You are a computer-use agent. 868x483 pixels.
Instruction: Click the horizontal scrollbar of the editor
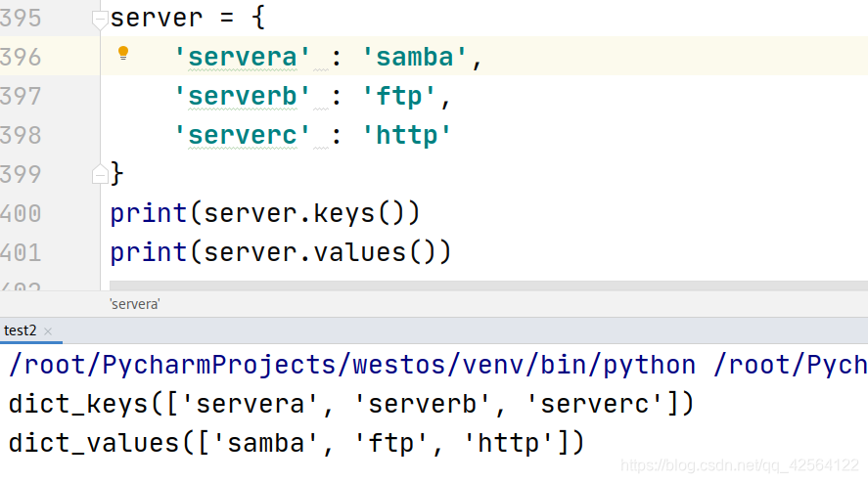tap(488, 285)
